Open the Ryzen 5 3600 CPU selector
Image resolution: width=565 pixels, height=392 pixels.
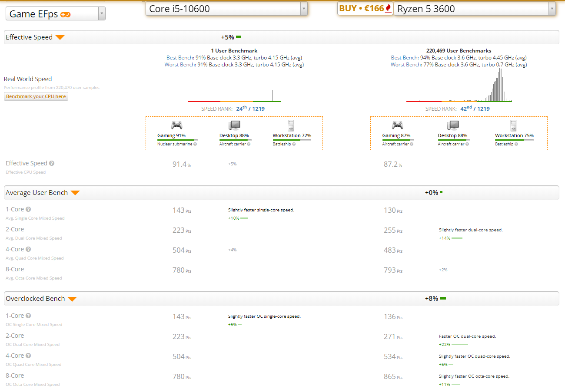coord(475,8)
